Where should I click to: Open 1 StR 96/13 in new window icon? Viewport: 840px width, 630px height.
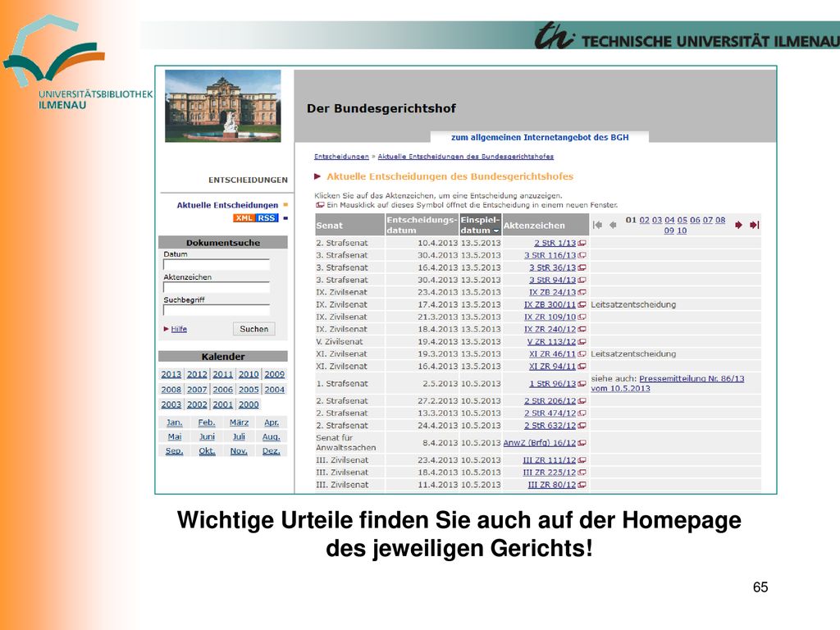click(582, 384)
